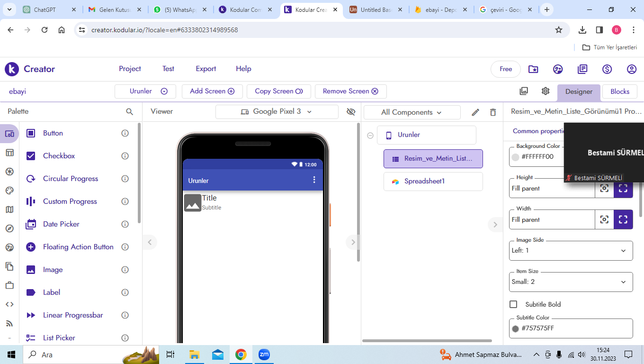Toggle hidden components visibility eye icon
The width and height of the screenshot is (644, 364).
click(x=351, y=112)
